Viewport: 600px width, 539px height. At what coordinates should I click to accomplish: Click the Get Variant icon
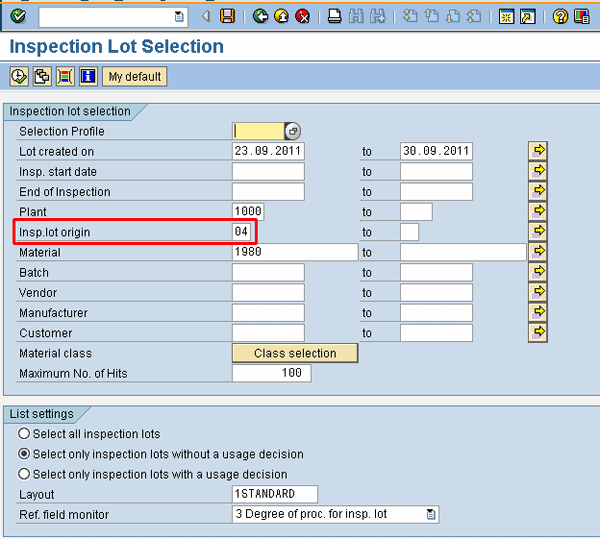pyautogui.click(x=42, y=76)
